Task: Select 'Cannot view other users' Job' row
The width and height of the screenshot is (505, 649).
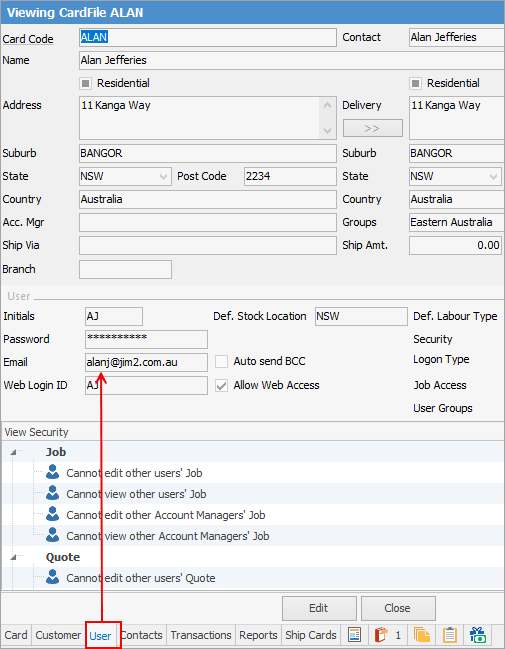Action: pos(253,494)
